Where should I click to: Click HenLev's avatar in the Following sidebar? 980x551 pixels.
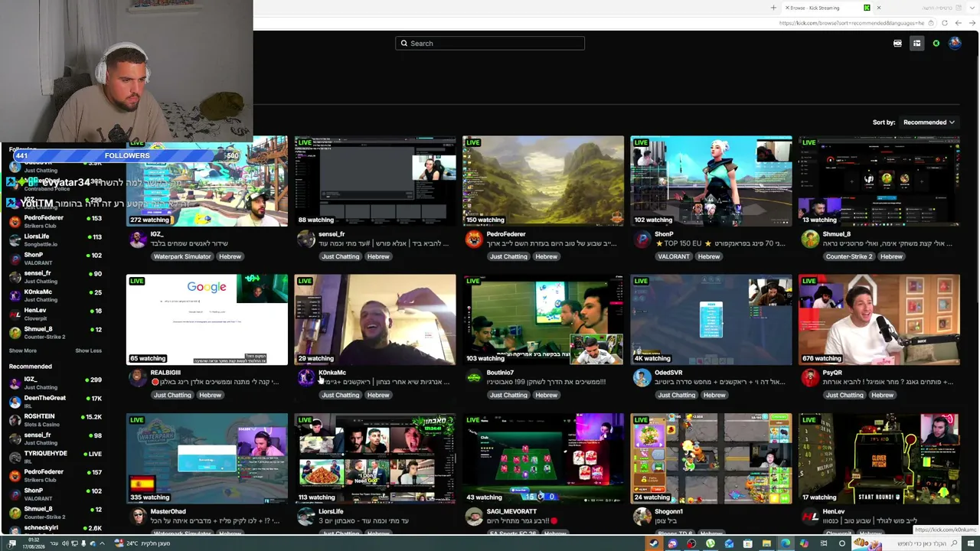[x=15, y=314]
